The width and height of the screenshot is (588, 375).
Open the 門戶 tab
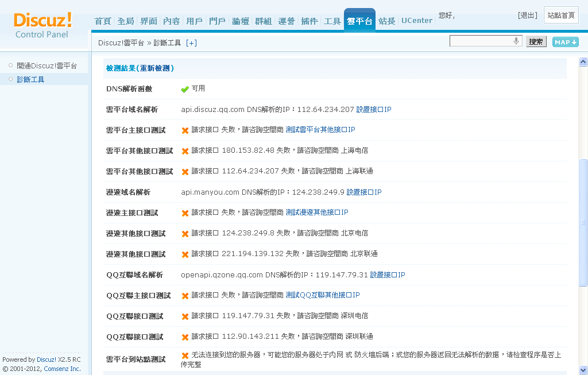(x=217, y=21)
